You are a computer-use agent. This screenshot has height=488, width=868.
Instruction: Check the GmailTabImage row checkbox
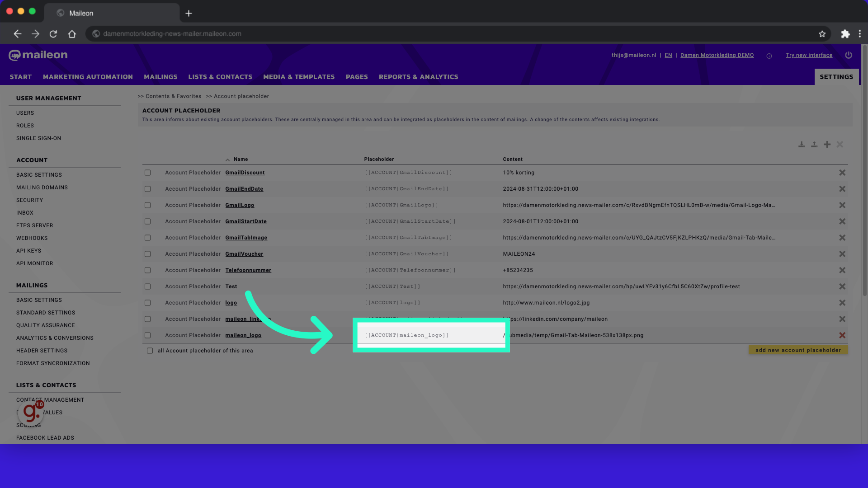(x=147, y=238)
